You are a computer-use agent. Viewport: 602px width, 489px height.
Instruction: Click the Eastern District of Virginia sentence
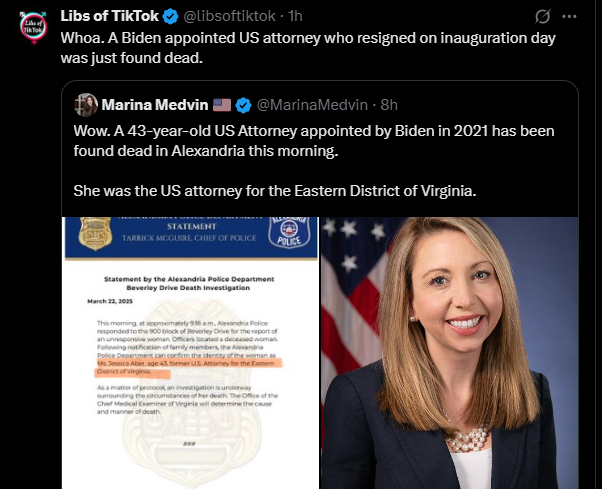(x=275, y=191)
